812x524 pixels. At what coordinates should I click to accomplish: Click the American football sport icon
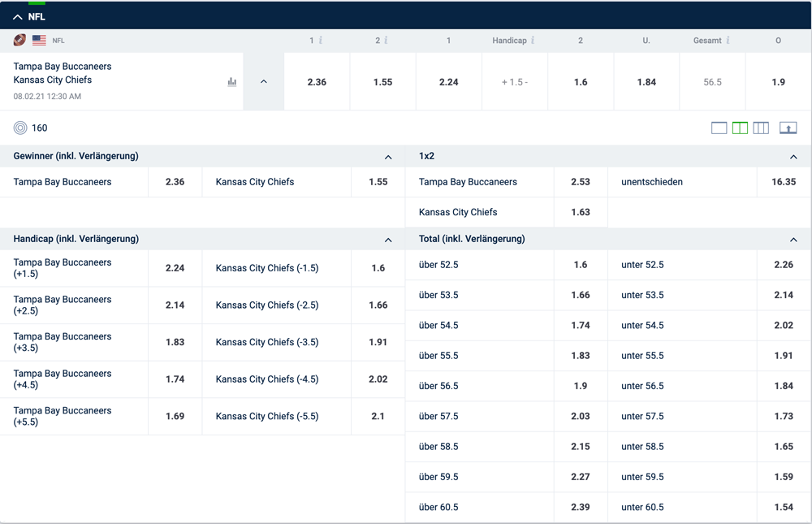click(x=19, y=40)
